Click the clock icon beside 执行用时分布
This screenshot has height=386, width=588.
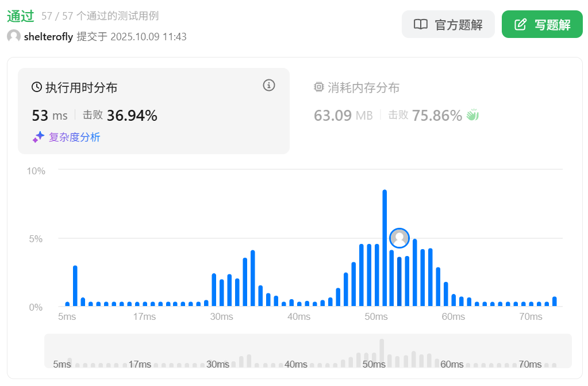pyautogui.click(x=37, y=87)
